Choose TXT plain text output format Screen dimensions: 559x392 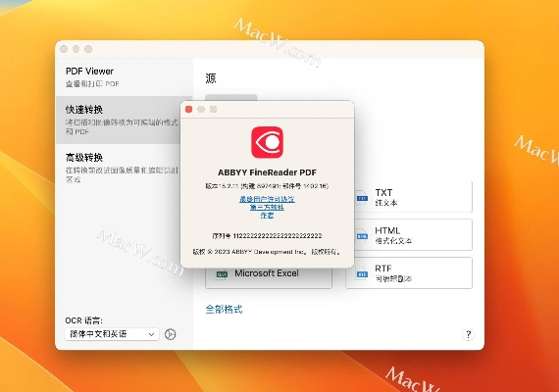point(413,197)
